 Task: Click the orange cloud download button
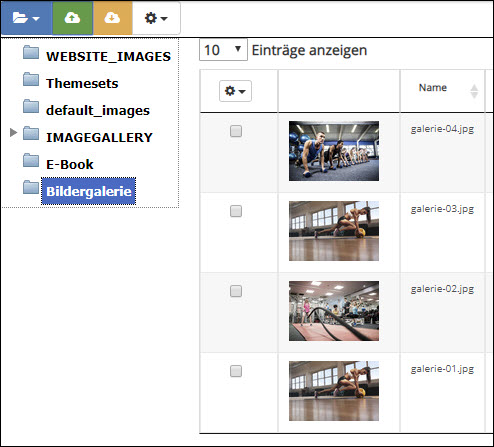click(x=112, y=18)
